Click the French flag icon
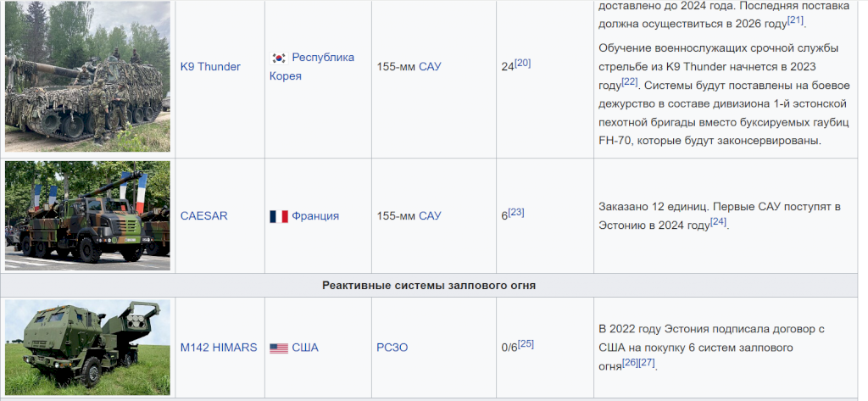 pos(279,216)
